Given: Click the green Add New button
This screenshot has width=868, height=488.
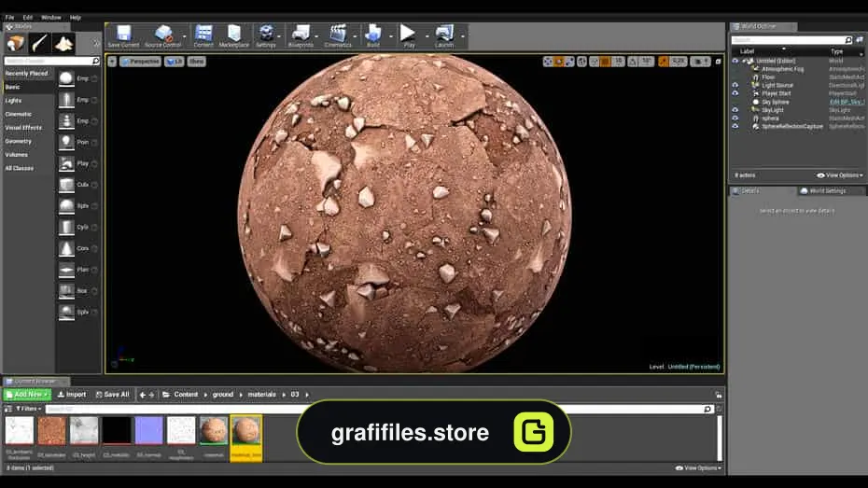Looking at the screenshot, I should (x=27, y=395).
